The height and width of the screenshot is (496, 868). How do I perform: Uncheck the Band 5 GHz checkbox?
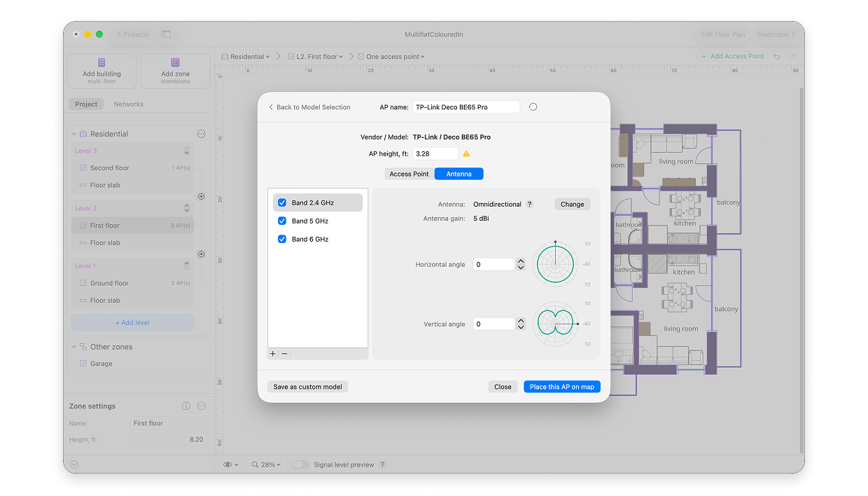tap(282, 221)
